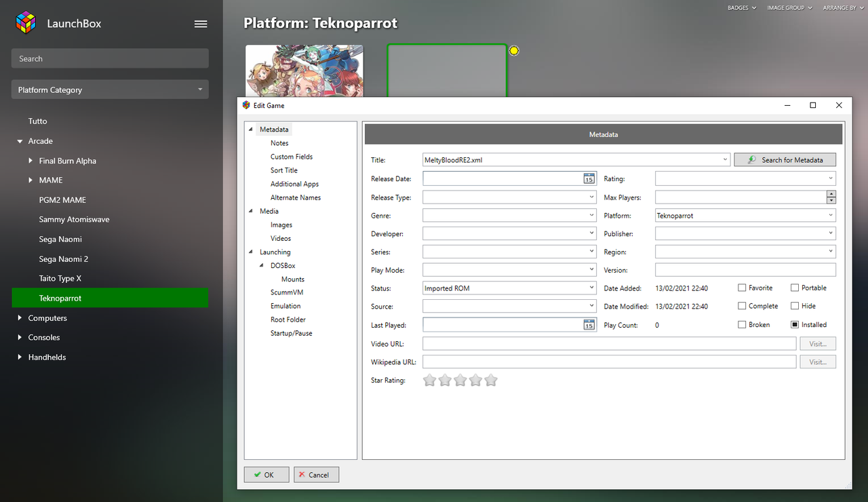Toggle the Installed checkbox

pyautogui.click(x=795, y=325)
